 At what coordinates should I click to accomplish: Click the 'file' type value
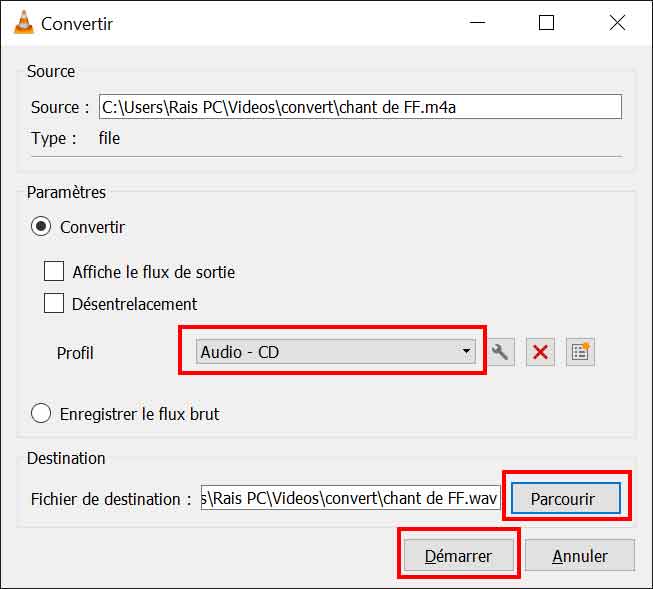109,138
